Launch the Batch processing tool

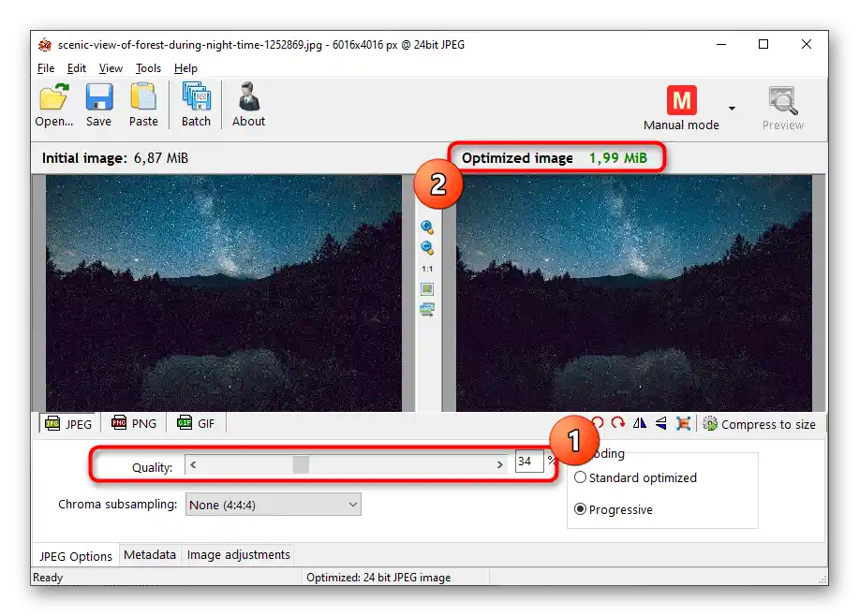(196, 105)
